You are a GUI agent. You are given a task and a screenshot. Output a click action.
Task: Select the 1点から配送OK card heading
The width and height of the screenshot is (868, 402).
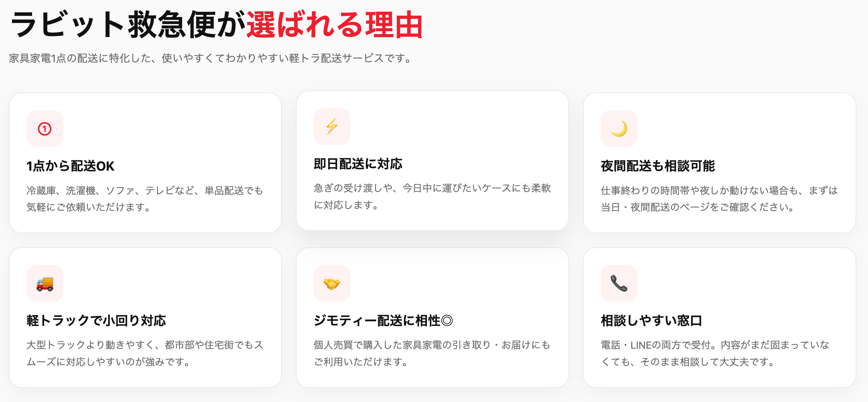click(71, 166)
